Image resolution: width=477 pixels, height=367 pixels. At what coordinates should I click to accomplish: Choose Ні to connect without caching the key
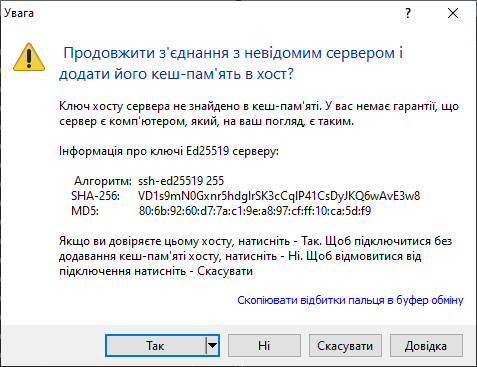(x=264, y=346)
